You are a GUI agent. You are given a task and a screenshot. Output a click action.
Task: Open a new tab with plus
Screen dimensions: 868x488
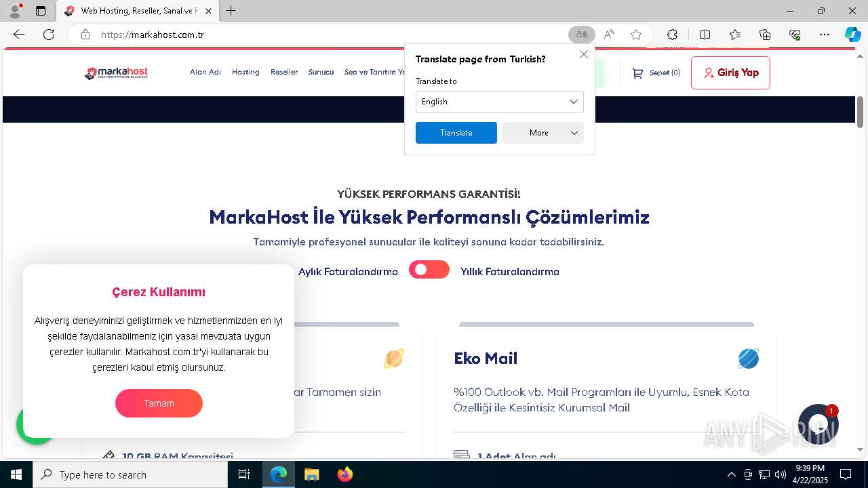(x=231, y=11)
